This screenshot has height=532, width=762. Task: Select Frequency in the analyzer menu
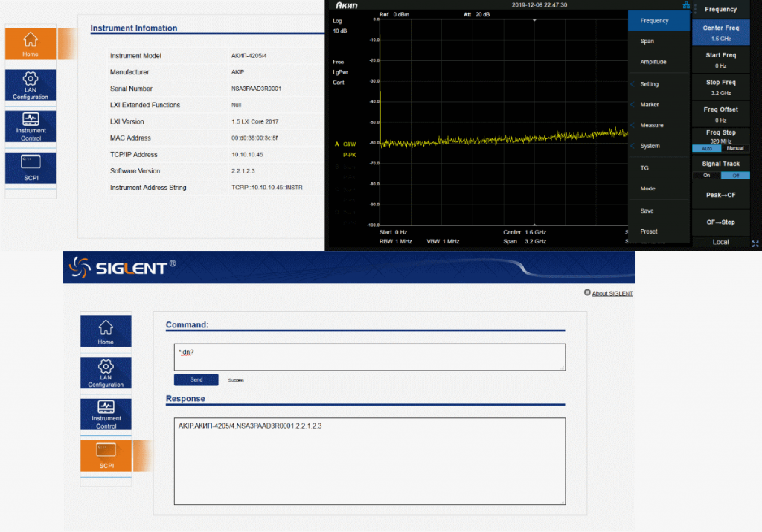659,21
